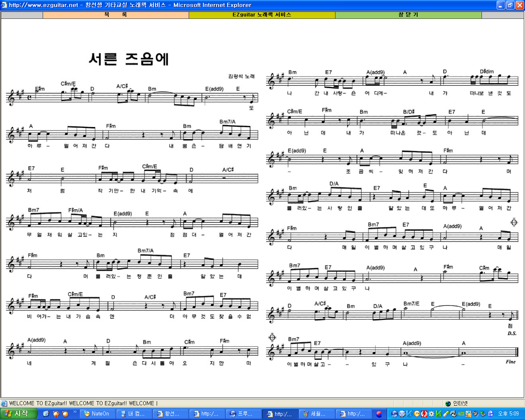Click the taskbar clock 오후 5:09
Screen dimensions: 525x420
508,414
